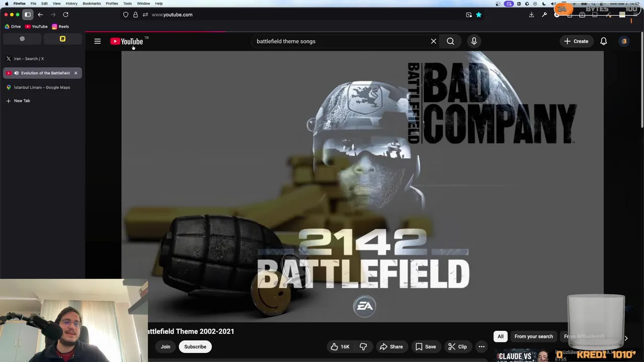Subscribe to the channel

click(x=195, y=346)
